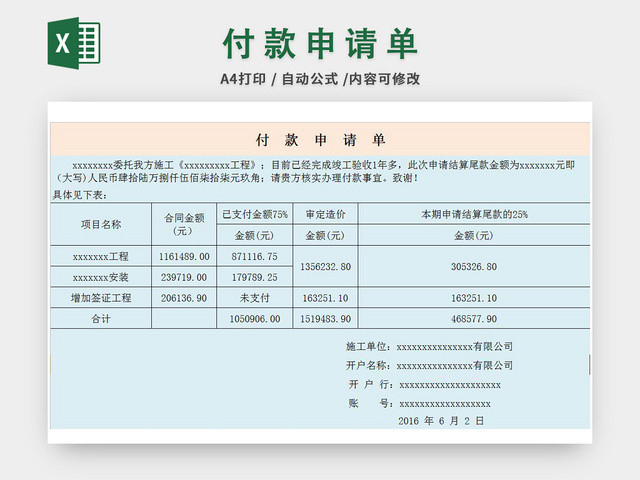Image resolution: width=640 pixels, height=480 pixels.
Task: Select the form header 付 款 申 请 单
Action: click(320, 140)
